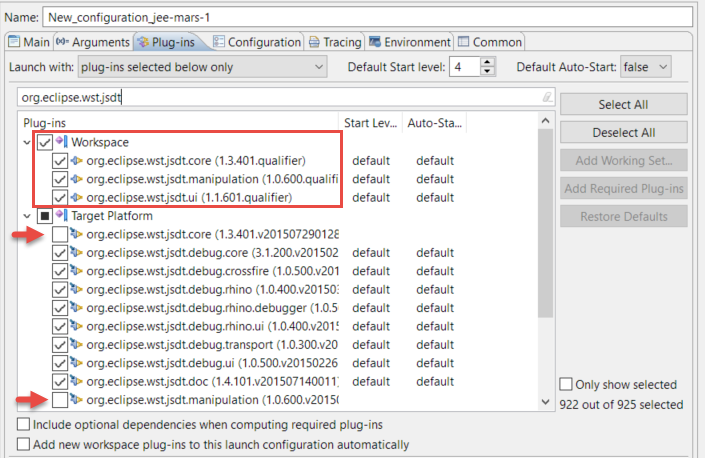Click the Auto-Start column header
The image size is (705, 458).
coord(434,123)
